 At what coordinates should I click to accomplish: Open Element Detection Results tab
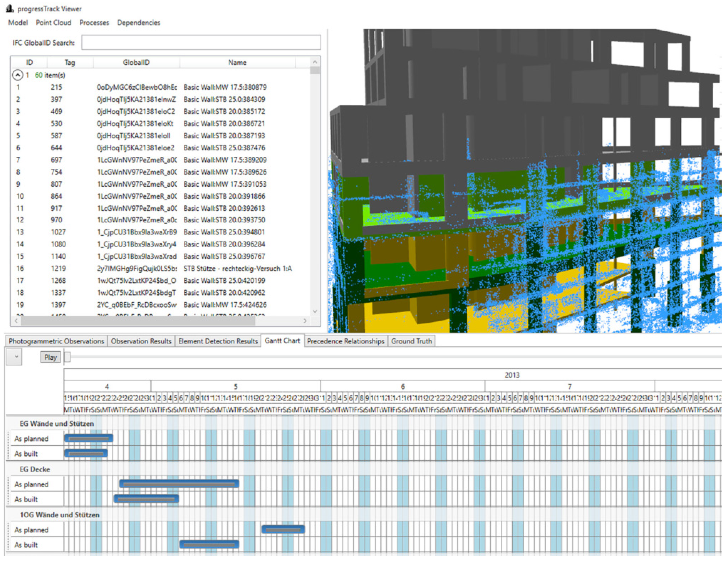pos(218,341)
